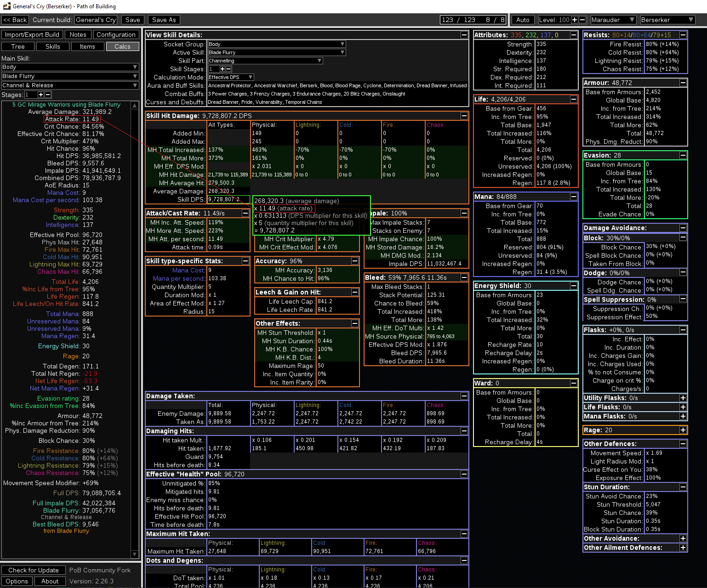Edit the General's Cry build name
Viewport: 707px width, 588px height.
[96, 20]
